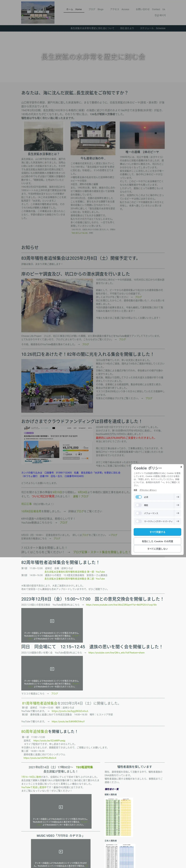Open 82周年追悼集会 第一部 YouTube link
Screen dimensions: 186x868
(75, 572)
